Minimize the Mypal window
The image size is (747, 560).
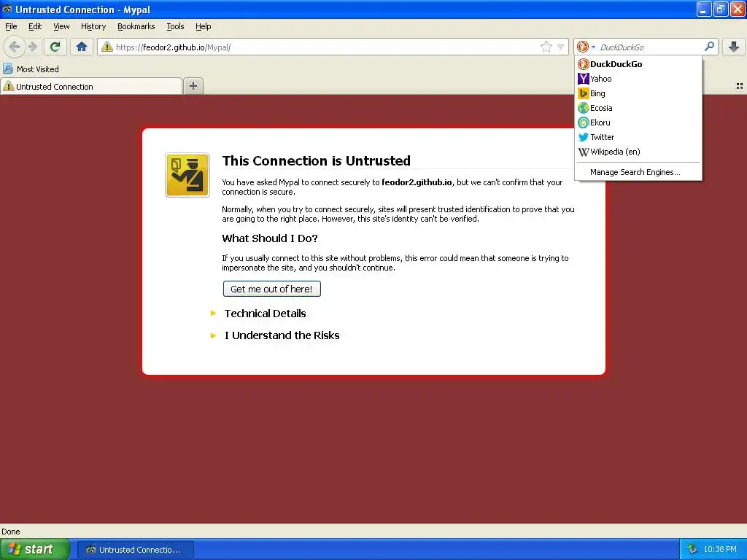tap(704, 9)
